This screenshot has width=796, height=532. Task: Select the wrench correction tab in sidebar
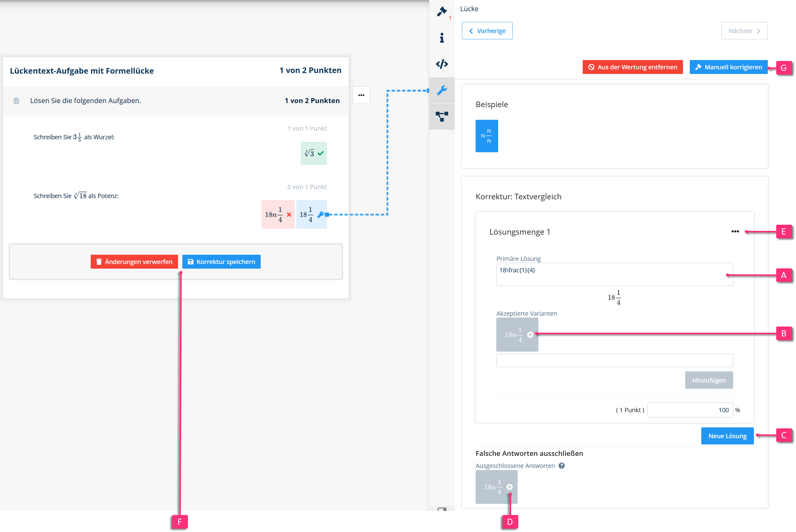[441, 90]
